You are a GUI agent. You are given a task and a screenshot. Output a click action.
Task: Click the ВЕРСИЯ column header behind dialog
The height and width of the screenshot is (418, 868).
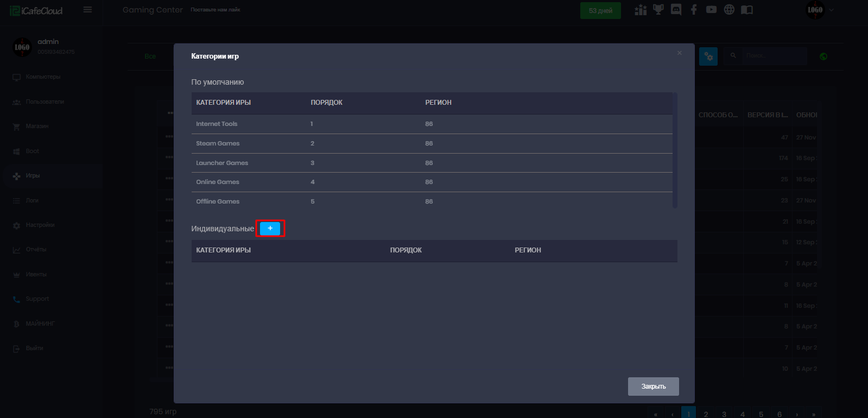768,115
